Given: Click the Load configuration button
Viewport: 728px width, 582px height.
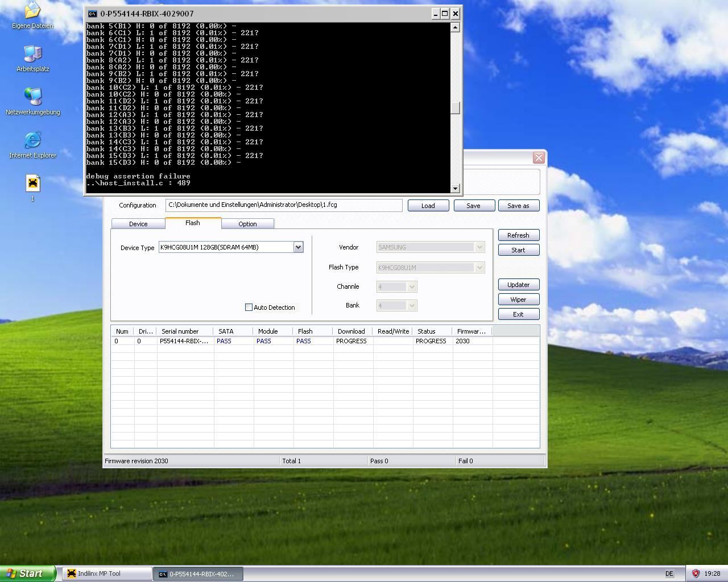Looking at the screenshot, I should point(428,206).
